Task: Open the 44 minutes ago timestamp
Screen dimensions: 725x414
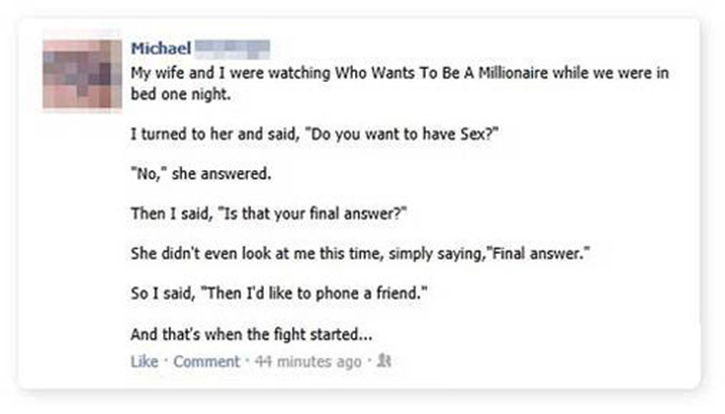Action: point(308,361)
